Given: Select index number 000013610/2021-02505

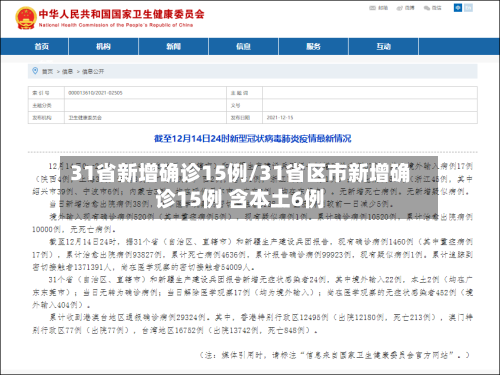Looking at the screenshot, I should point(95,93).
